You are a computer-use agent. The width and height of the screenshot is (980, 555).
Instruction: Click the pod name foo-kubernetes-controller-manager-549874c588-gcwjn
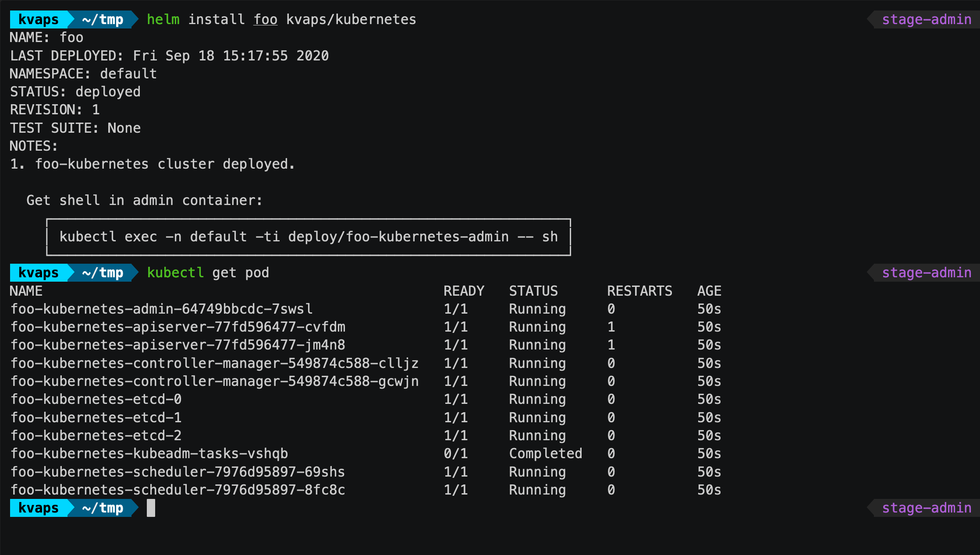[x=215, y=381]
